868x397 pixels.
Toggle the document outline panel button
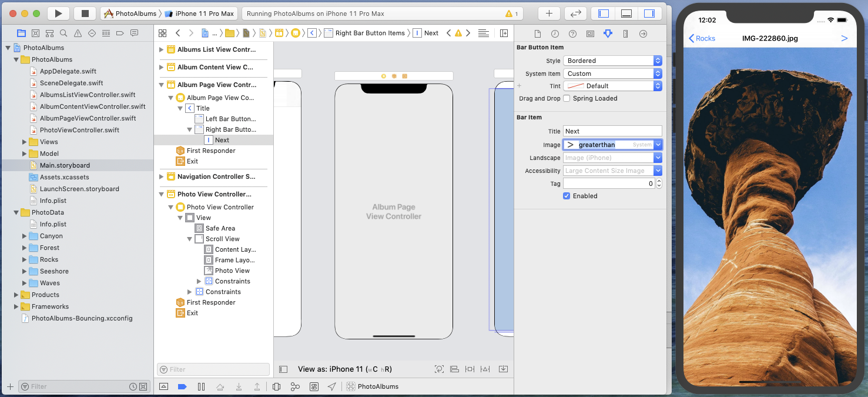[283, 369]
